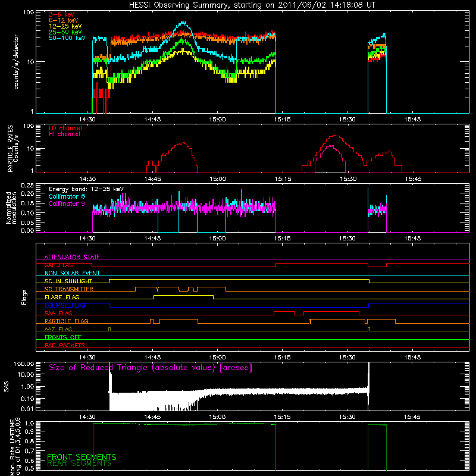Click the SC_TRANSMITTER flag label
This screenshot has width=476, height=476.
(68, 289)
